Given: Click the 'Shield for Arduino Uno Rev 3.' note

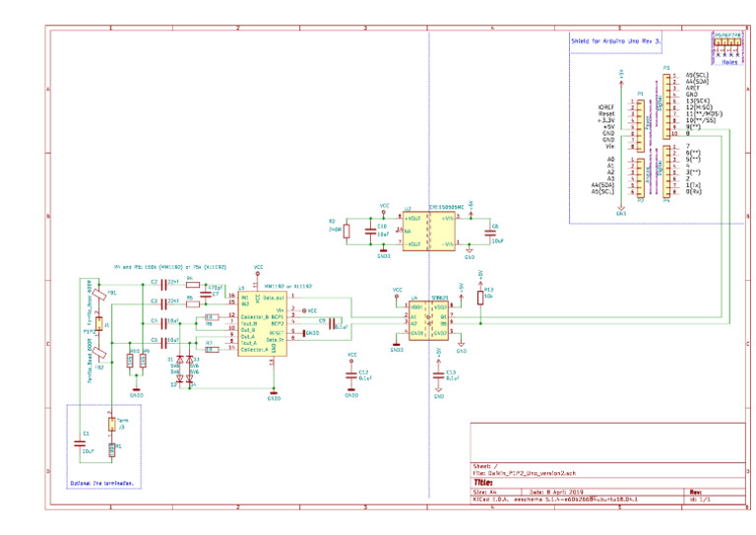Looking at the screenshot, I should pyautogui.click(x=615, y=41).
